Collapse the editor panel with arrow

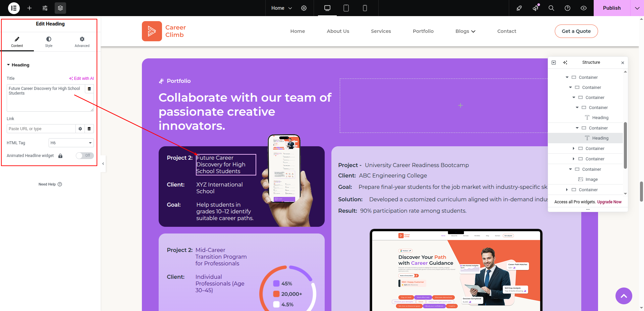(x=103, y=164)
